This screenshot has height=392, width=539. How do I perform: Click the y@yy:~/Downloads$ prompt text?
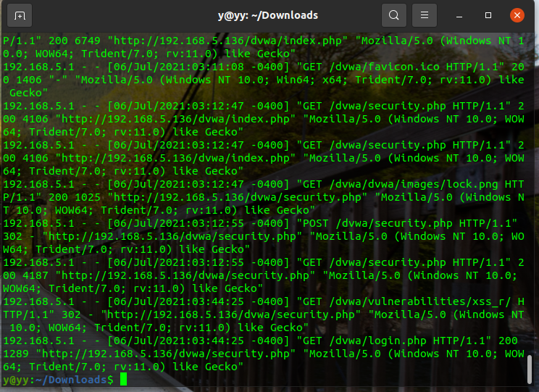pyautogui.click(x=58, y=380)
